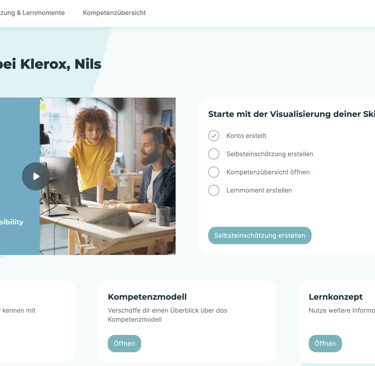
Task: Click the Konto erstellt label
Action: [246, 136]
